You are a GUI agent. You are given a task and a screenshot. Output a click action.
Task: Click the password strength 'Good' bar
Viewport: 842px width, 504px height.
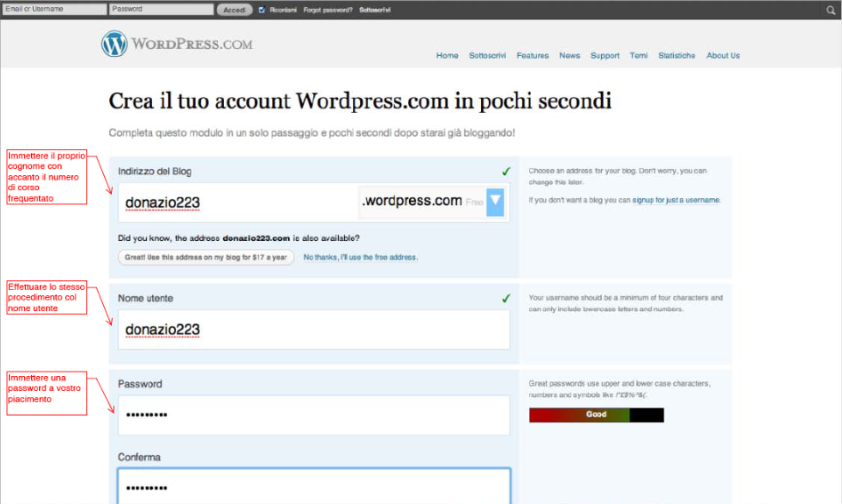(x=596, y=414)
